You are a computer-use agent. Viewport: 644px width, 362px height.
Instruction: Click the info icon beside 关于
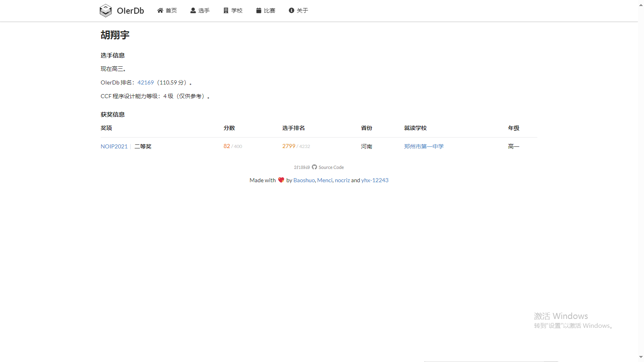coord(291,10)
